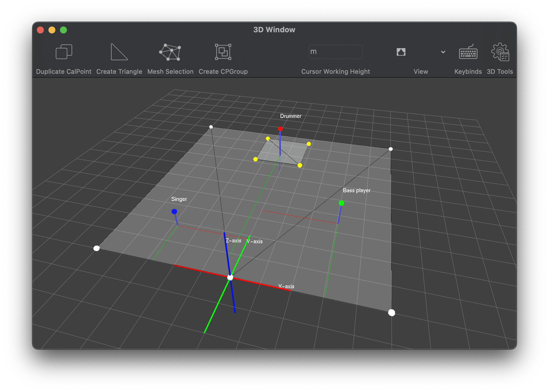549x392 pixels.
Task: Click the X-axis label
Action: (286, 286)
